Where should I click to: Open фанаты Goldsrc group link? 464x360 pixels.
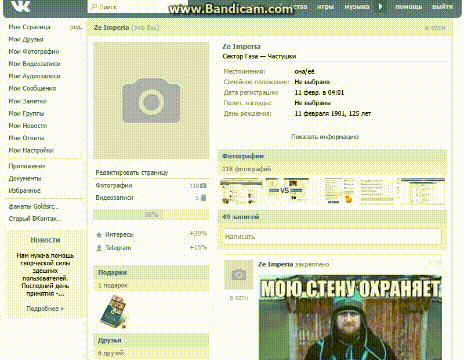pos(34,207)
